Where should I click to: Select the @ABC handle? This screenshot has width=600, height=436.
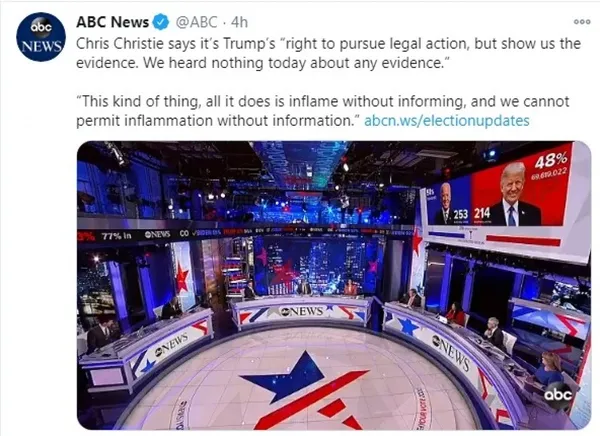pyautogui.click(x=196, y=22)
